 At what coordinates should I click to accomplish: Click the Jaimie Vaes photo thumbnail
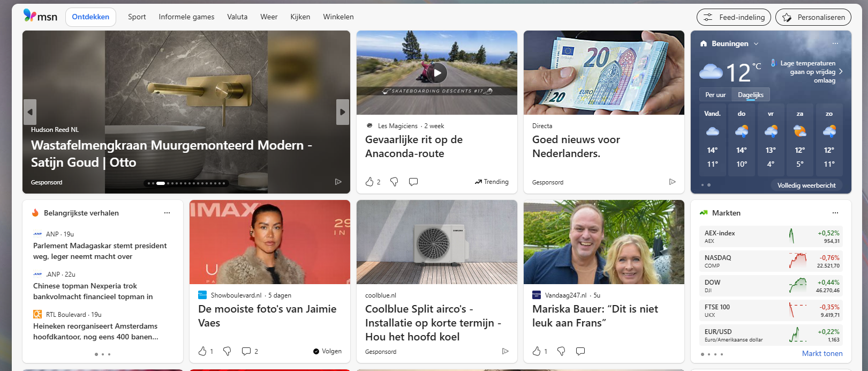pos(270,242)
